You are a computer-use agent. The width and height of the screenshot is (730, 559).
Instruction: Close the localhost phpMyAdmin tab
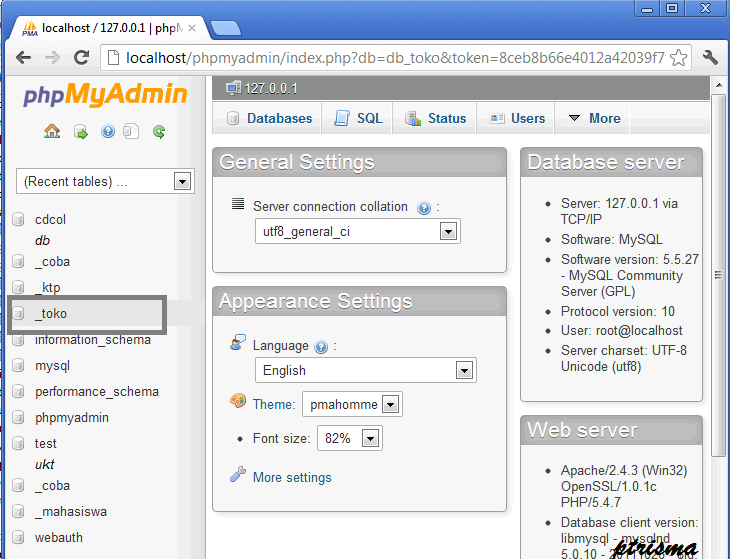click(192, 28)
